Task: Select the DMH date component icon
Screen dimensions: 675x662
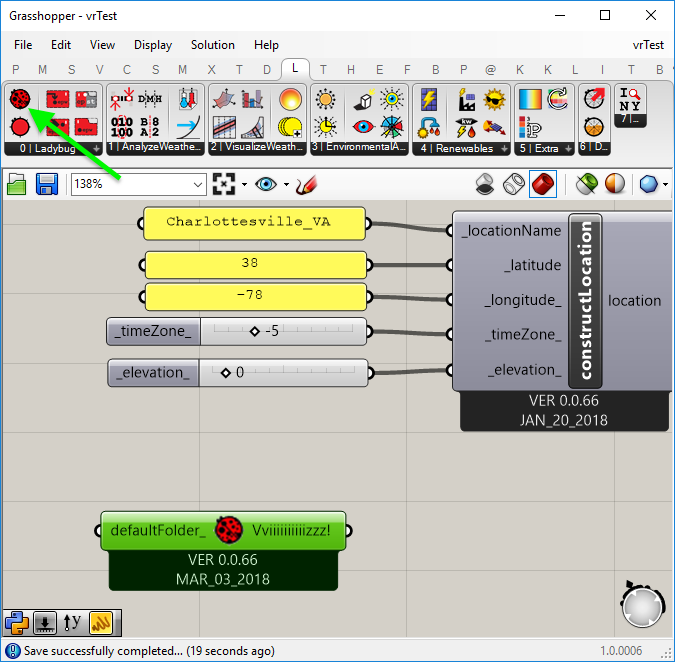Action: click(x=150, y=99)
